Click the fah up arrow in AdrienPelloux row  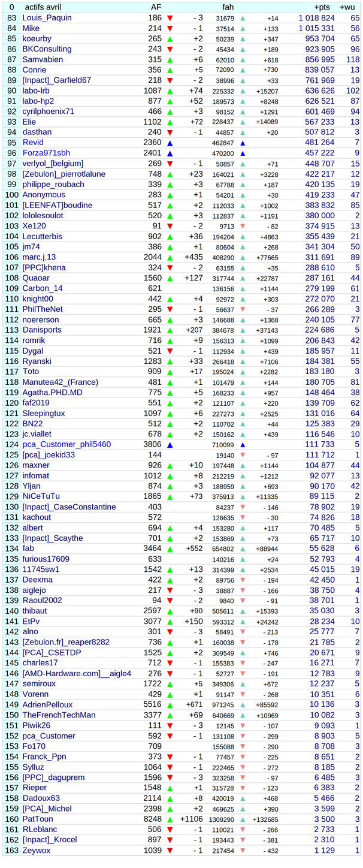(x=243, y=705)
